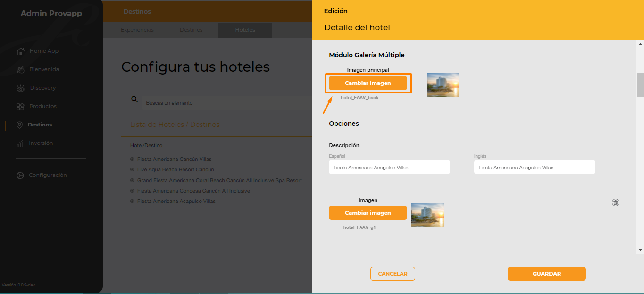Click the Módulo Galería Múltiple heading
Viewport: 644px width, 294px height.
(x=367, y=55)
